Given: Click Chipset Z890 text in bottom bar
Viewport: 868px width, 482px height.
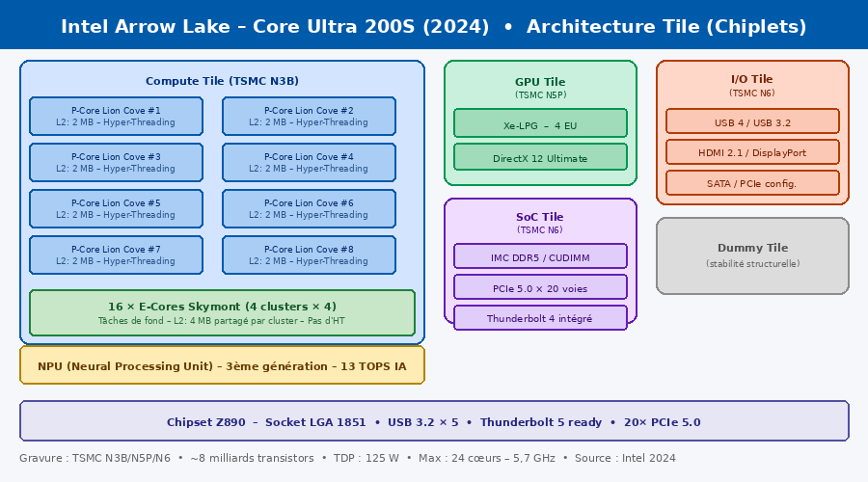Looking at the screenshot, I should tap(206, 422).
